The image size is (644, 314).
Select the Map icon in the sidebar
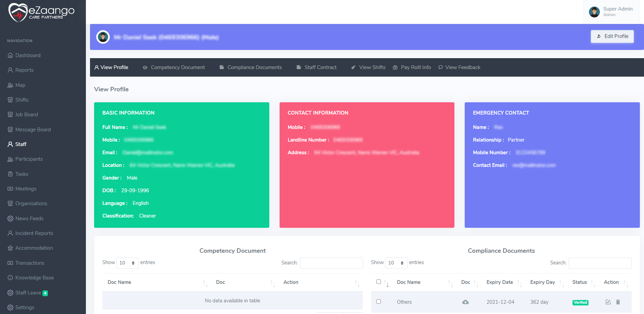click(10, 85)
